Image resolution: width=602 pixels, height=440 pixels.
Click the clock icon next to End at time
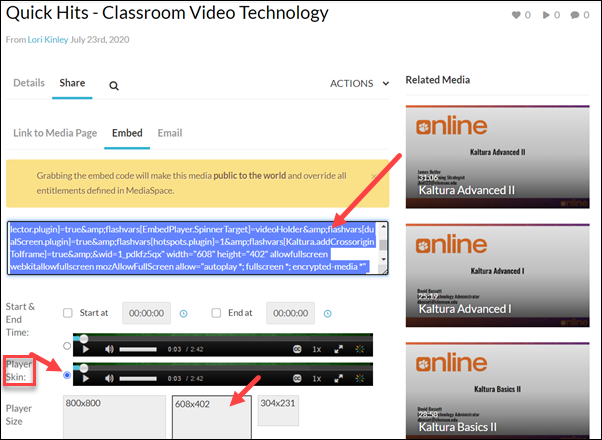(x=327, y=314)
